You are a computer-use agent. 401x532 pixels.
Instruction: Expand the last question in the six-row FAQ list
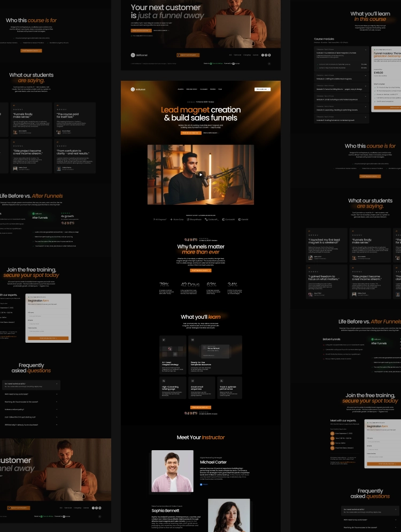point(31,425)
